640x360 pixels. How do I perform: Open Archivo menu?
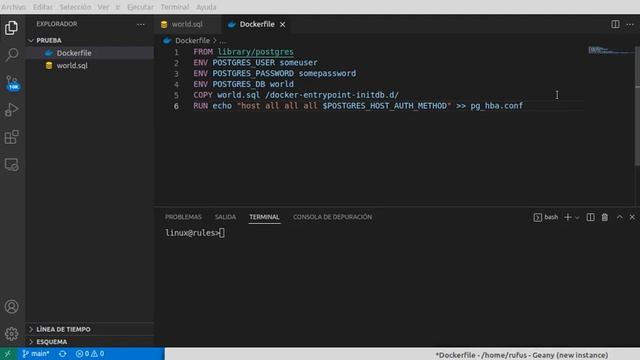click(13, 7)
